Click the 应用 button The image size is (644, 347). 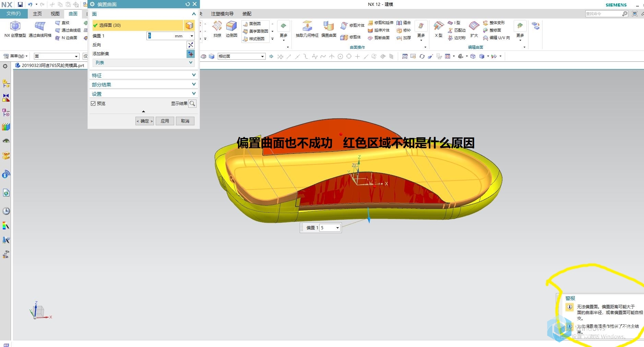(165, 121)
